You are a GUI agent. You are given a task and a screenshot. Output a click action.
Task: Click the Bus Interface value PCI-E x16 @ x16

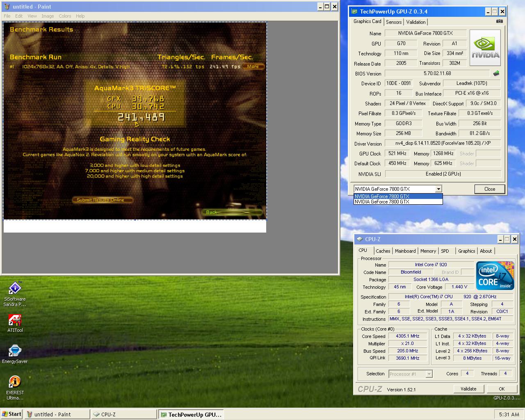(472, 93)
